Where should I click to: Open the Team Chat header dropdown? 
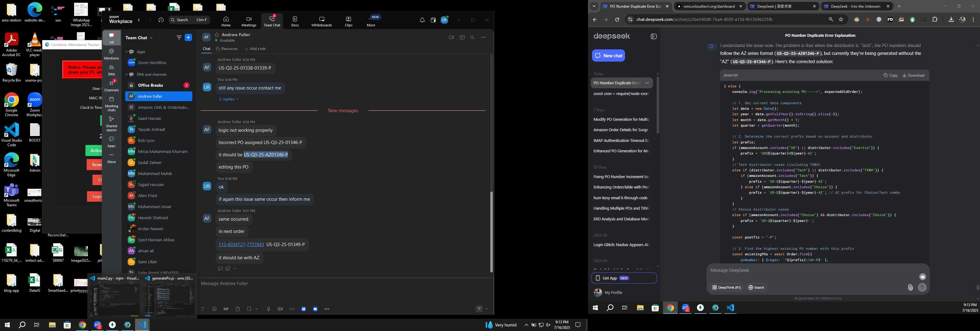[151, 38]
